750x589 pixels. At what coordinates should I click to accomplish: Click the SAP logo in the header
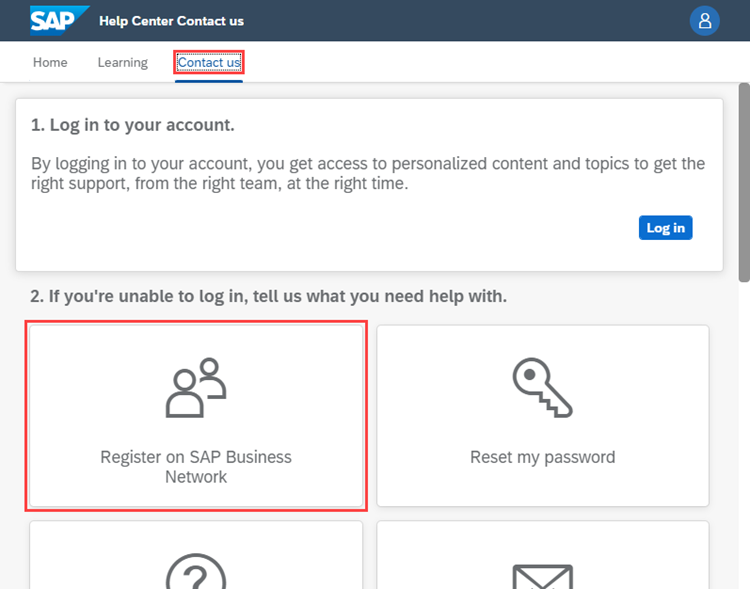tap(59, 20)
